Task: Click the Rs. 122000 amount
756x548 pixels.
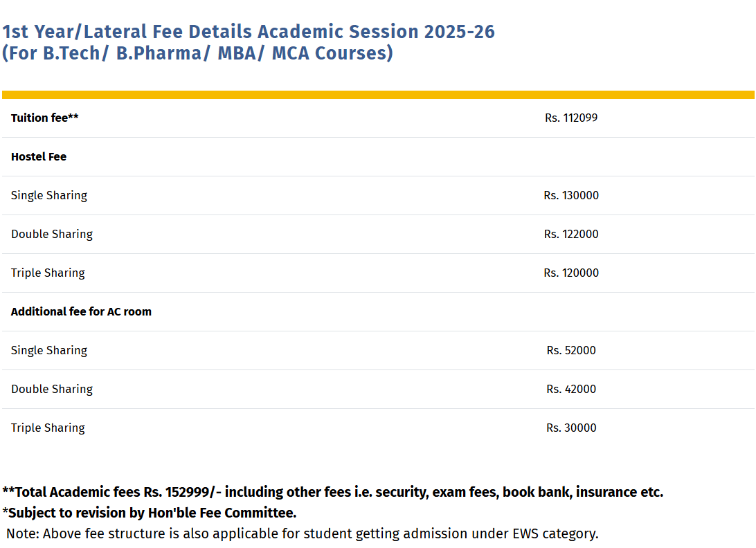Action: pyautogui.click(x=571, y=234)
